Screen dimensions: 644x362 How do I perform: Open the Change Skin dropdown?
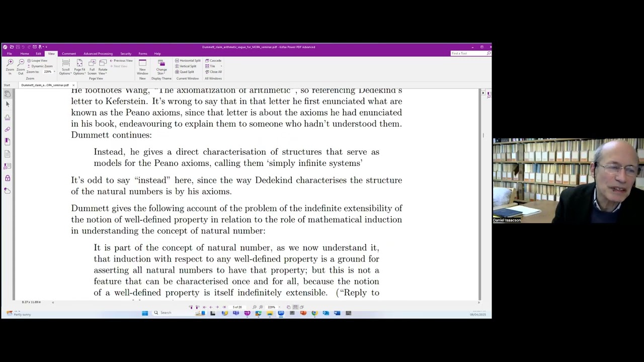162,67
